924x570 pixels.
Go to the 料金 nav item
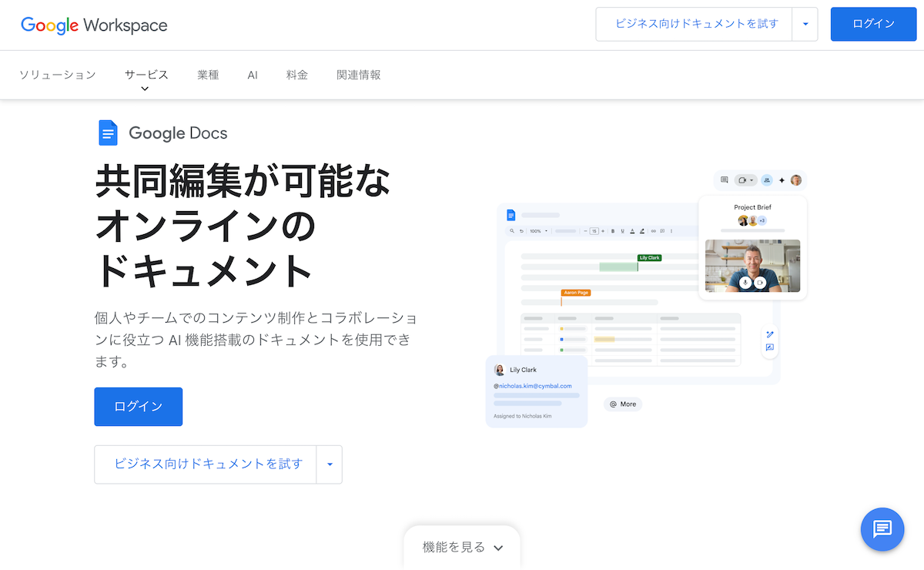[297, 75]
